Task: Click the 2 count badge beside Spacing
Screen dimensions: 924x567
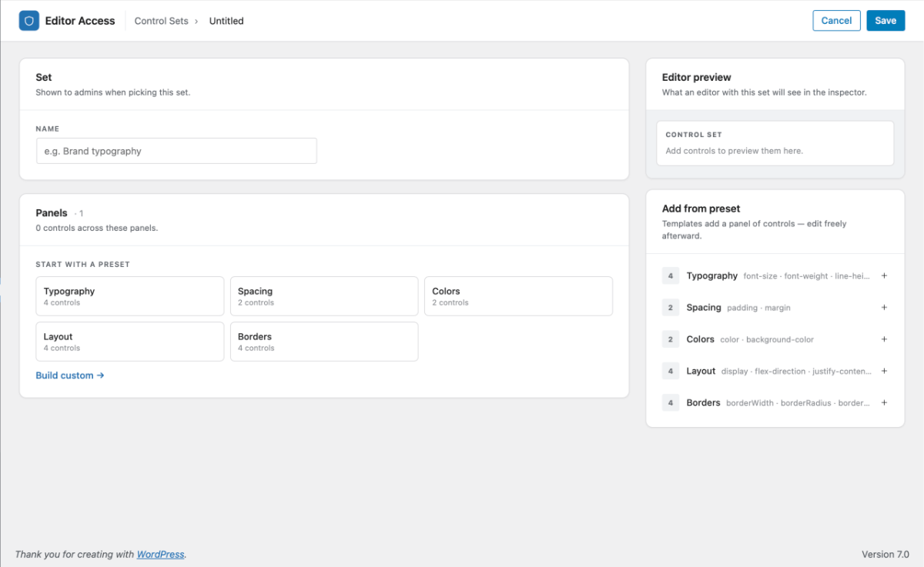Action: [x=671, y=307]
